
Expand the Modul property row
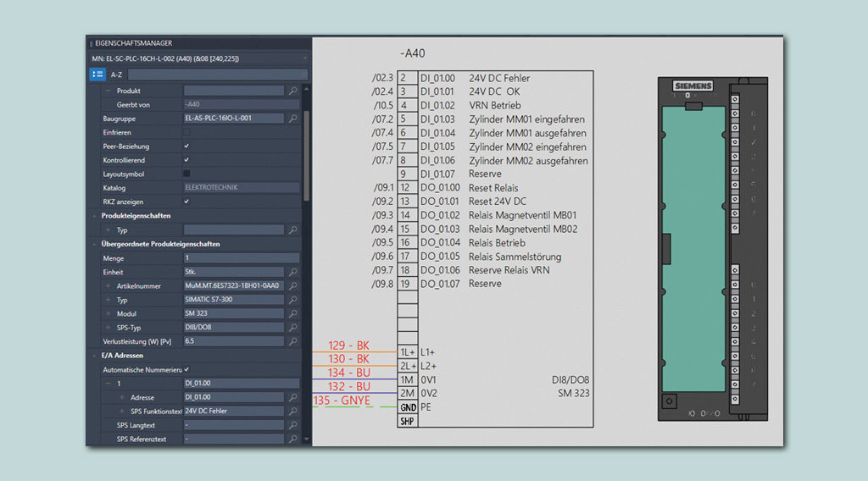[x=108, y=314]
